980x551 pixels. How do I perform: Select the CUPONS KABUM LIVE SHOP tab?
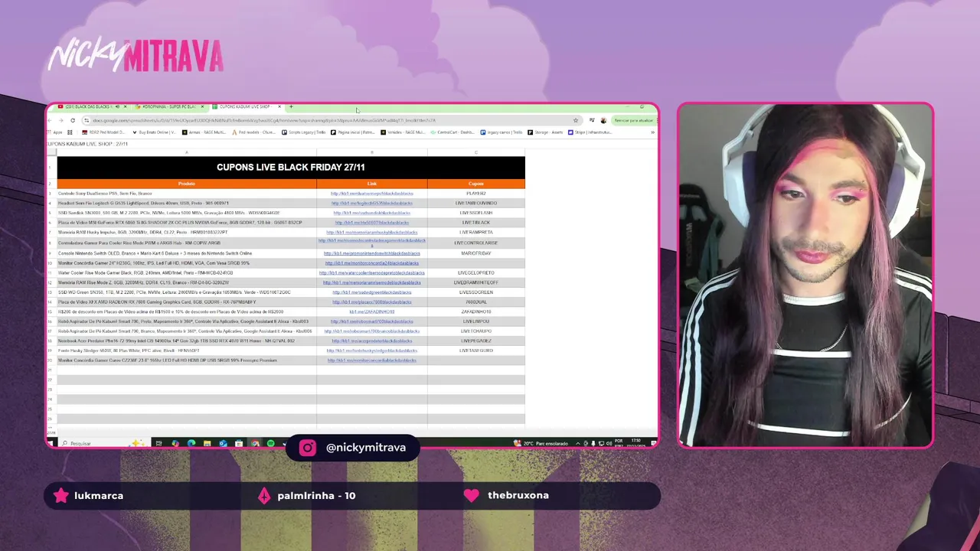245,106
